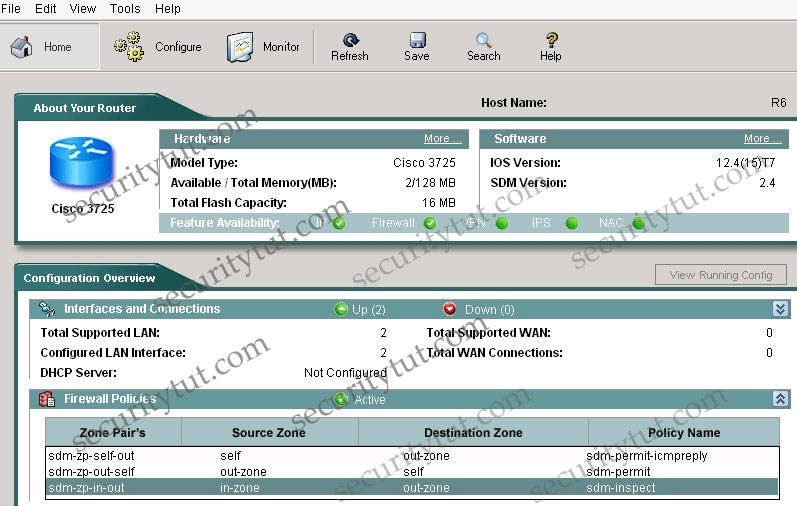The image size is (797, 506).
Task: Click the red Down status icon
Action: click(449, 309)
